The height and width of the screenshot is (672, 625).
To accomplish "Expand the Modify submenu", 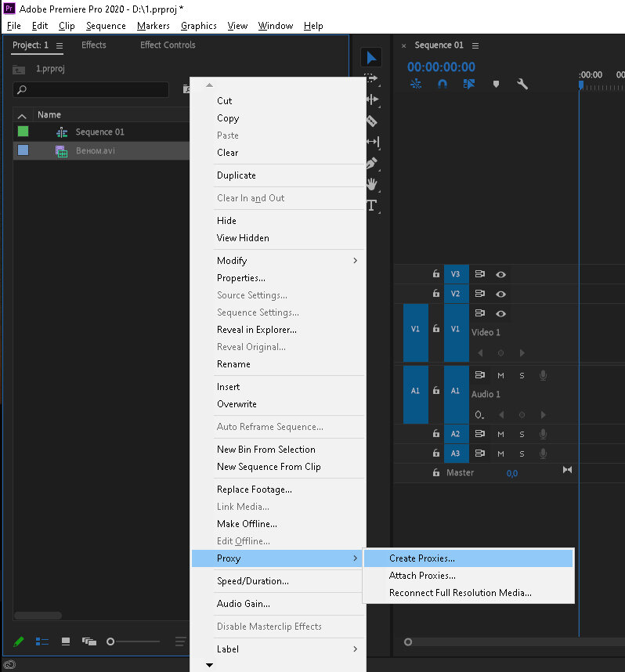I will (355, 261).
